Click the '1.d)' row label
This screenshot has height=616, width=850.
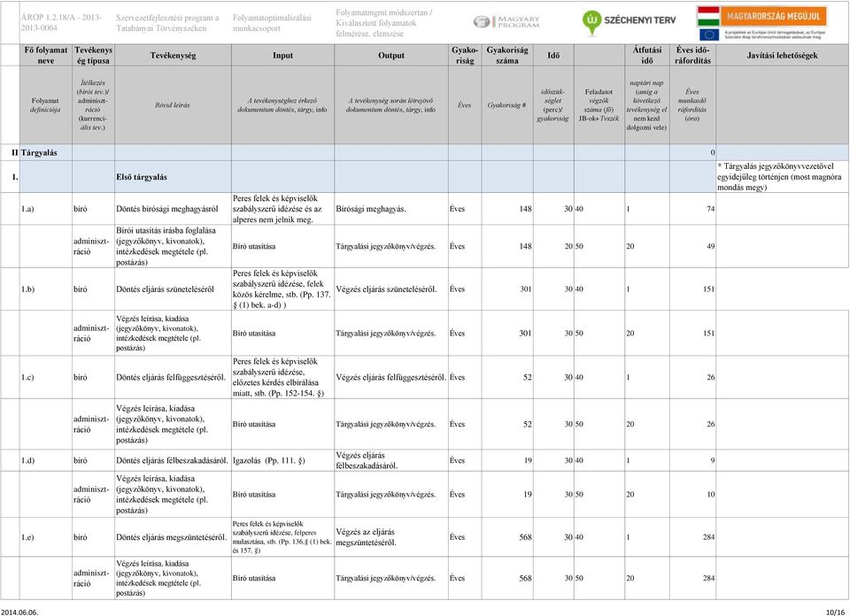coord(27,460)
